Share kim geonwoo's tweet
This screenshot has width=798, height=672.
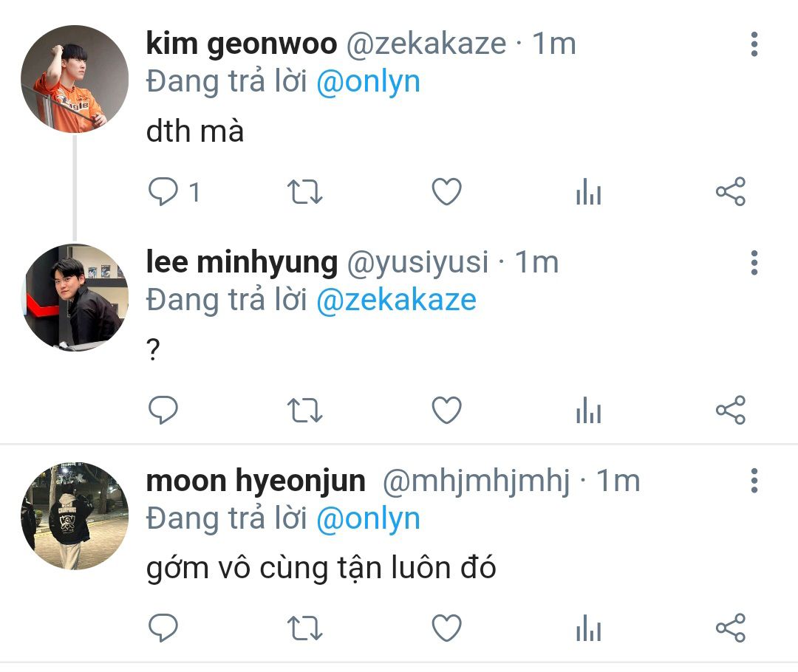[731, 191]
